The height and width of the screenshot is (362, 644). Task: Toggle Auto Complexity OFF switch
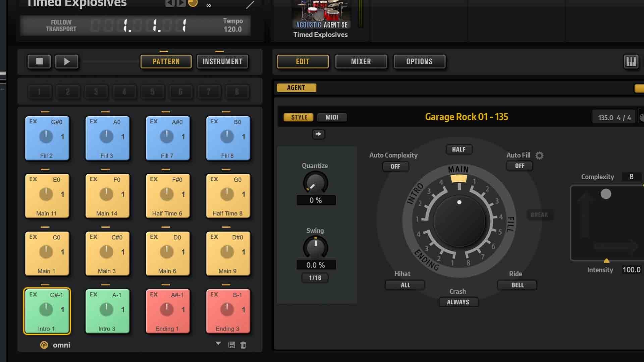395,167
